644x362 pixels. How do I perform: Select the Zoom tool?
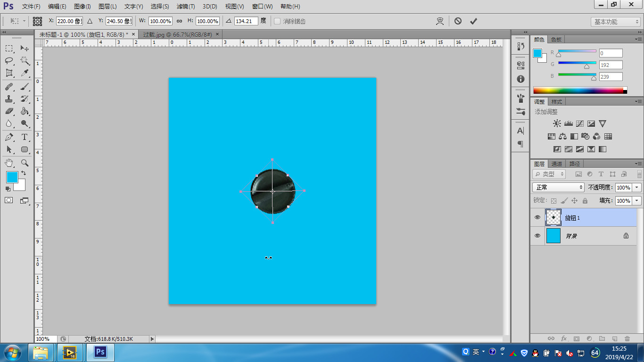point(25,163)
